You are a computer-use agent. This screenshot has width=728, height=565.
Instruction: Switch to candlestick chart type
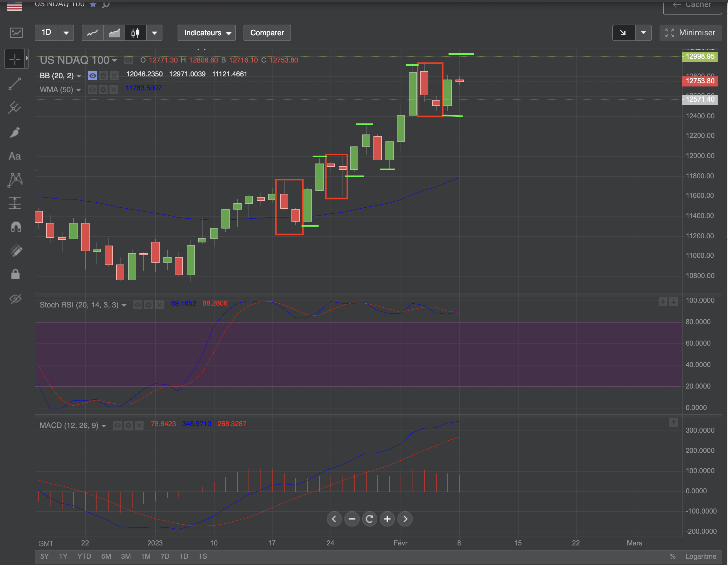point(135,33)
